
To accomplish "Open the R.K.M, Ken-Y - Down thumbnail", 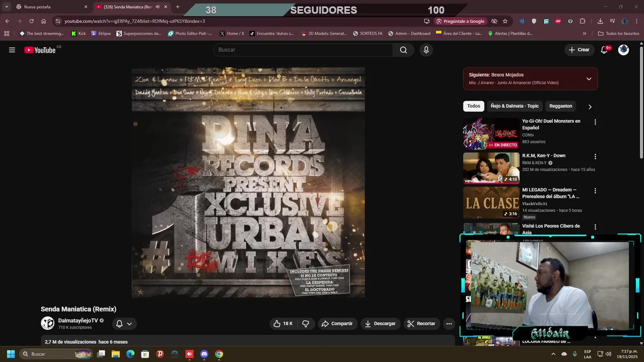I will pyautogui.click(x=491, y=168).
